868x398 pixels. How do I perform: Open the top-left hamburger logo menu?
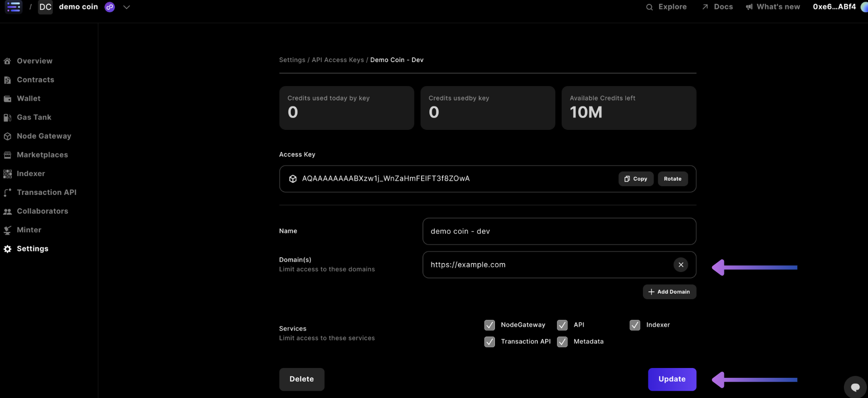tap(13, 7)
